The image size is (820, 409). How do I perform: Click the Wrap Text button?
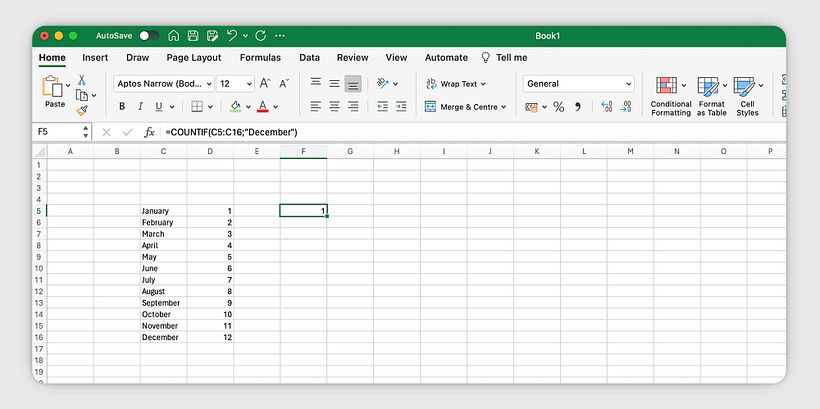point(455,84)
